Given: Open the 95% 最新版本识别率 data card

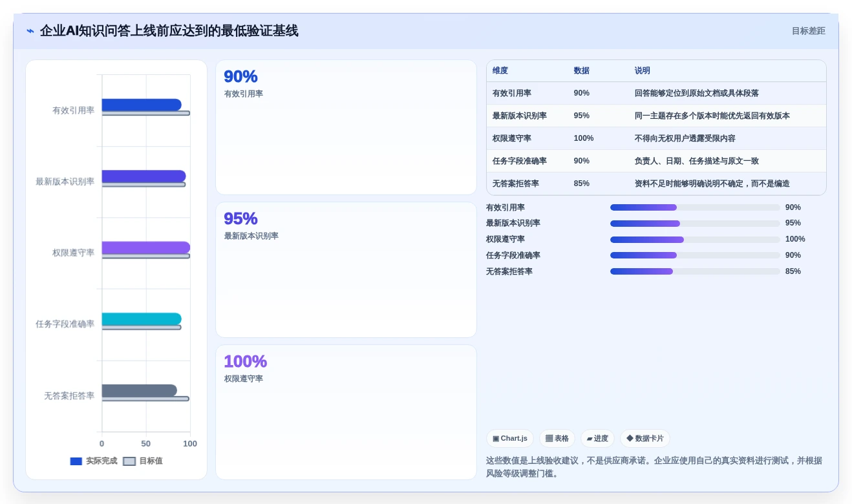Looking at the screenshot, I should click(x=346, y=269).
